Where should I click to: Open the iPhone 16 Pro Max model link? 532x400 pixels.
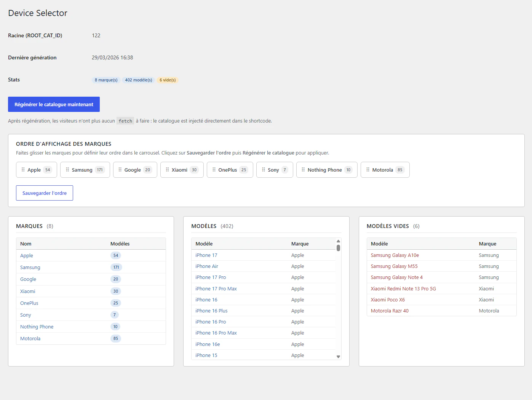click(x=216, y=333)
